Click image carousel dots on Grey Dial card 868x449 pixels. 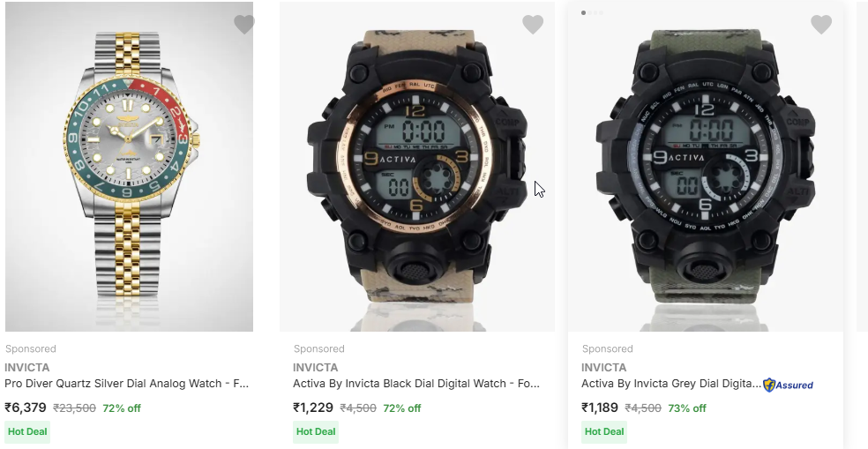point(593,12)
